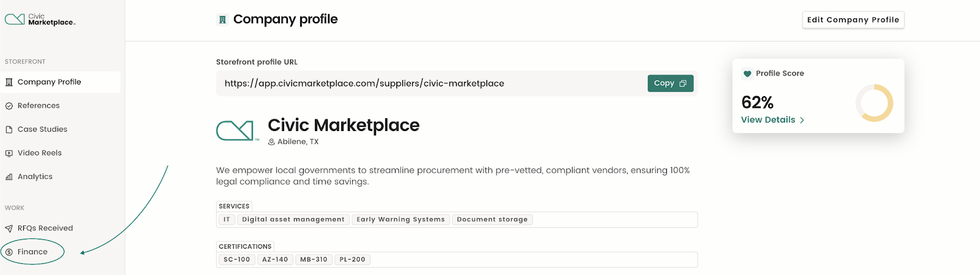Click the Company Profile building icon in sidebar
The width and height of the screenshot is (980, 275).
click(x=9, y=82)
